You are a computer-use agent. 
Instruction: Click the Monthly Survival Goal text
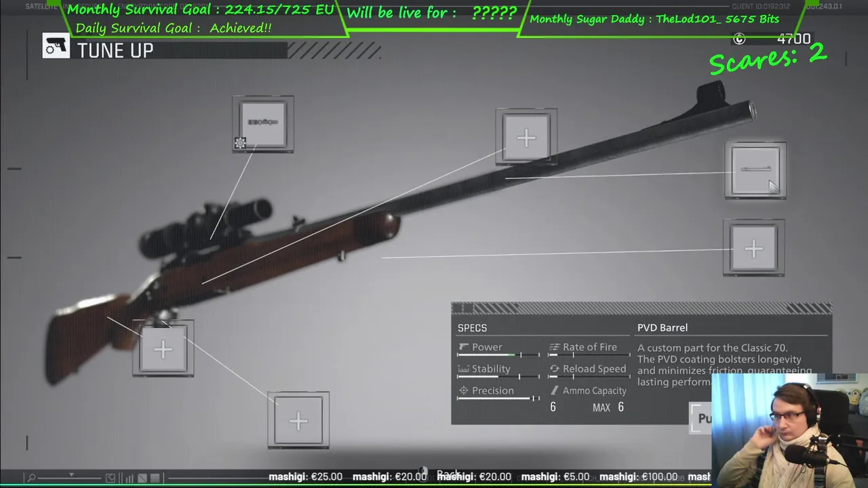(x=201, y=9)
